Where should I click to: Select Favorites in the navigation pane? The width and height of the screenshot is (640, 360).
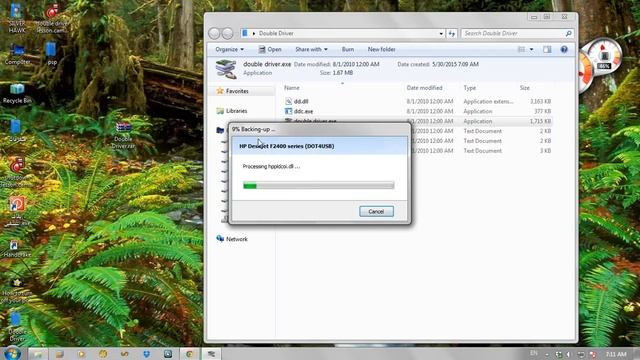coord(237,91)
